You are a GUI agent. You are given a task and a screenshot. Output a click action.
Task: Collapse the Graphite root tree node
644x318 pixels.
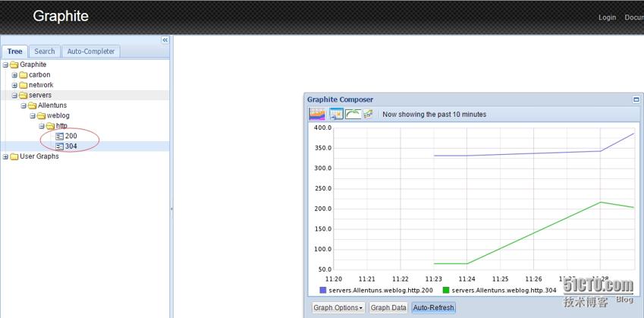(x=6, y=65)
